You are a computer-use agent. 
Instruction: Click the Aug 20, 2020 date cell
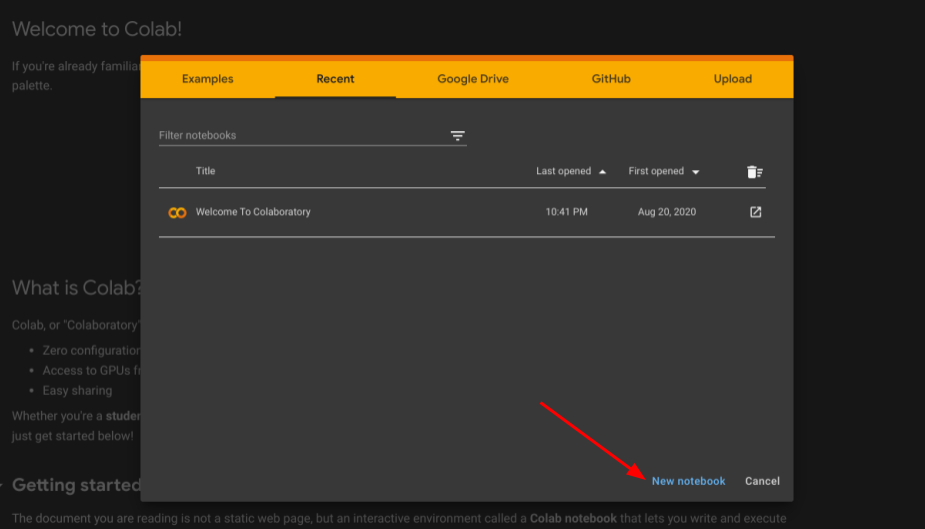point(667,212)
